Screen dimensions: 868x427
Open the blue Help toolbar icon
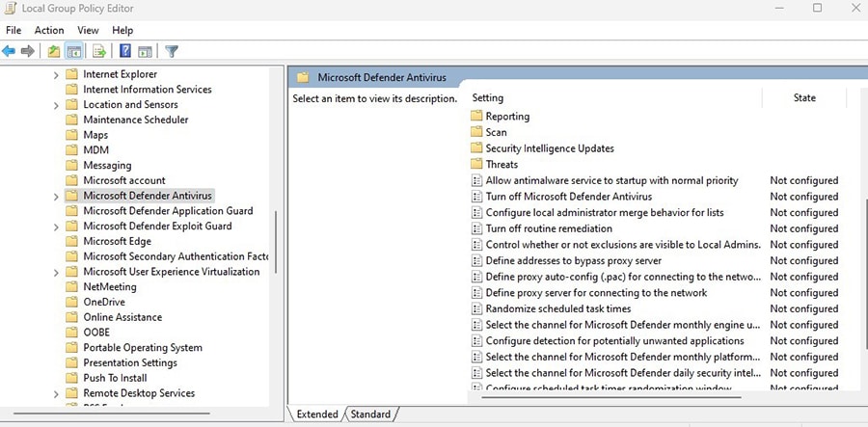[x=125, y=51]
